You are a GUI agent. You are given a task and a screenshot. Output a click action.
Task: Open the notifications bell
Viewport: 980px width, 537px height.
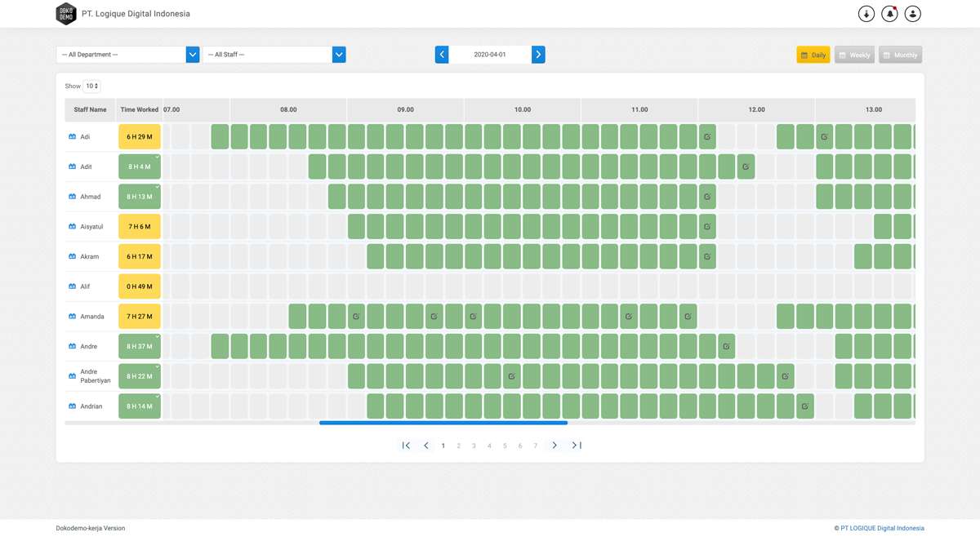pos(889,14)
